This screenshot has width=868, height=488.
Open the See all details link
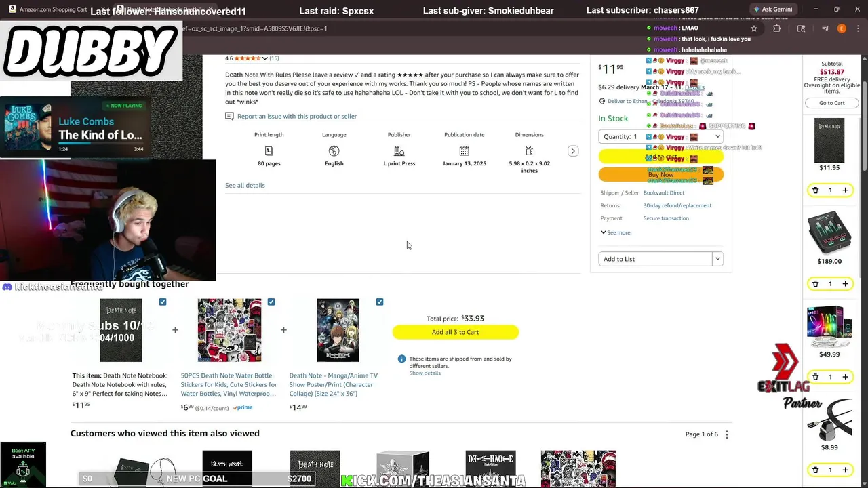pos(245,186)
